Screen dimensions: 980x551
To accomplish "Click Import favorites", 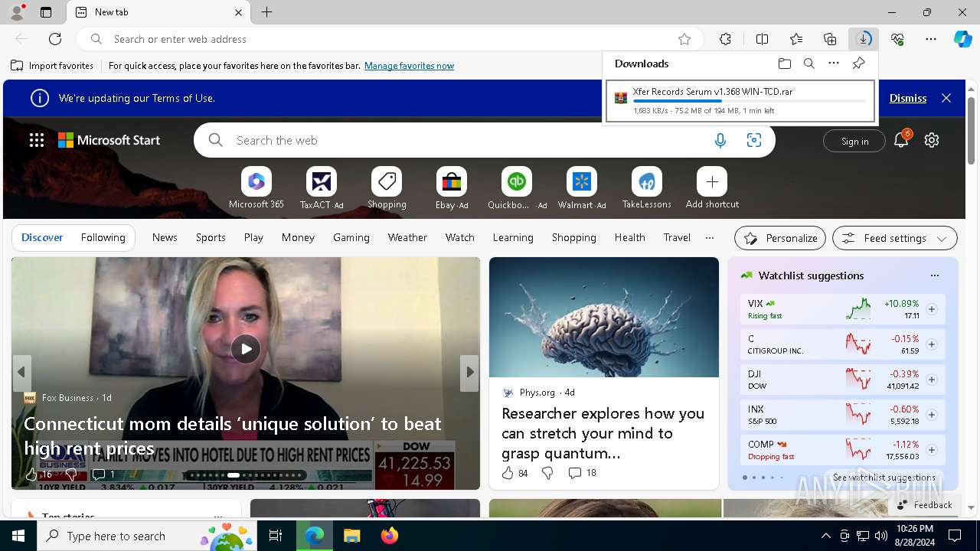I will pos(52,66).
